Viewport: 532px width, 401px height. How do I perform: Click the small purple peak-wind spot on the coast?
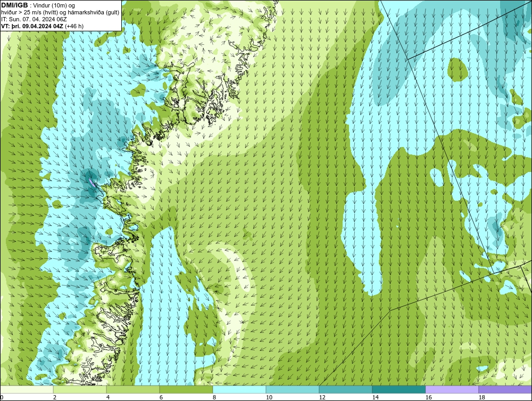pos(92,182)
